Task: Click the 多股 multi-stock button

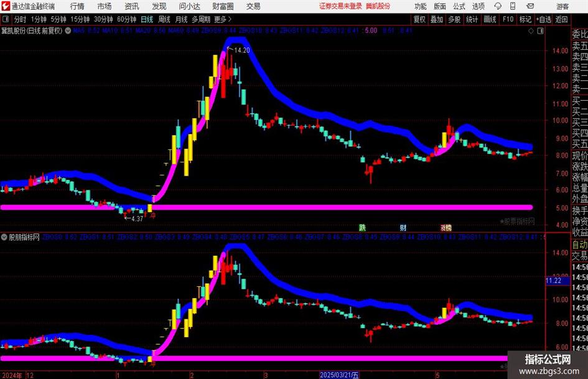Action: click(x=454, y=19)
